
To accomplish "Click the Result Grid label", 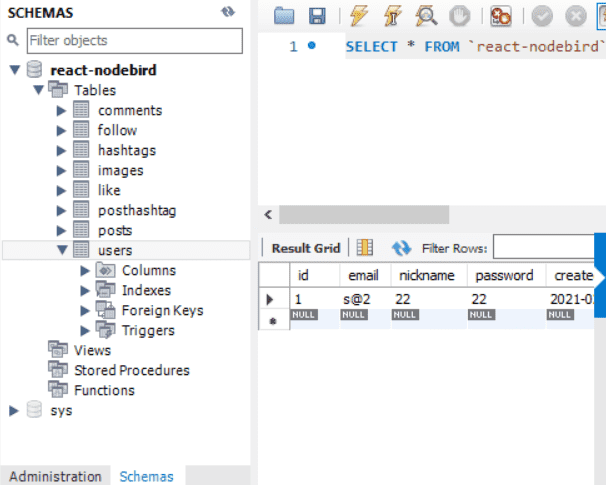I will click(x=306, y=248).
